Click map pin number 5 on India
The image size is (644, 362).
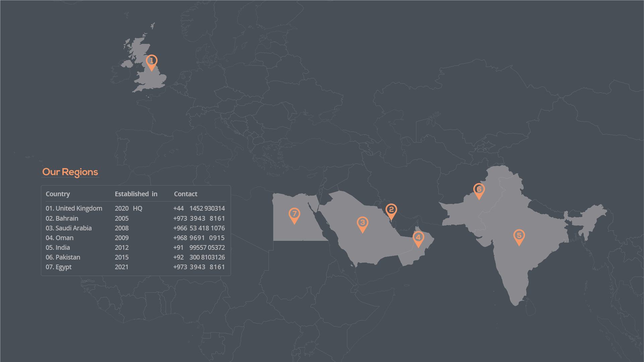click(x=519, y=236)
